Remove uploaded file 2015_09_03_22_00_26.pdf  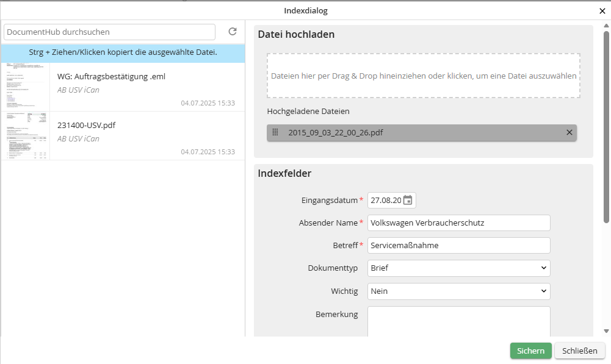click(569, 132)
